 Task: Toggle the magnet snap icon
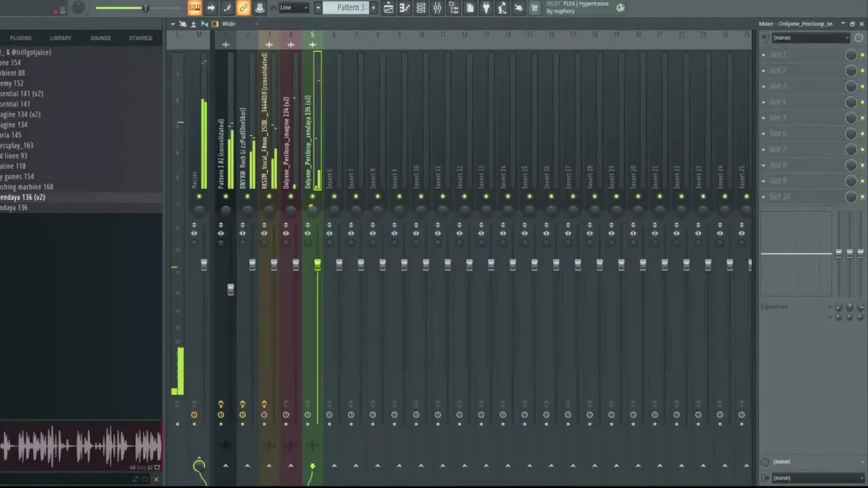click(x=273, y=8)
